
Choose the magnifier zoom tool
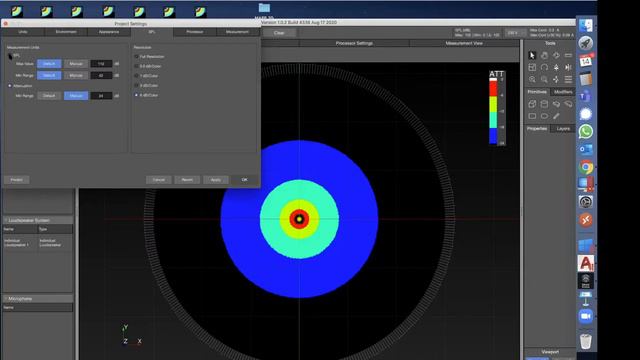point(532,79)
